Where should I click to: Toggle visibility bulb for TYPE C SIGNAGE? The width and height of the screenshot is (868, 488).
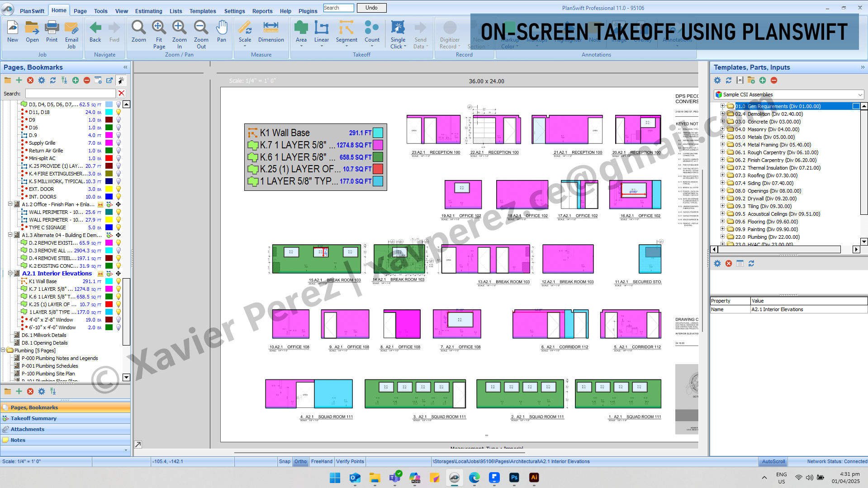pyautogui.click(x=119, y=227)
